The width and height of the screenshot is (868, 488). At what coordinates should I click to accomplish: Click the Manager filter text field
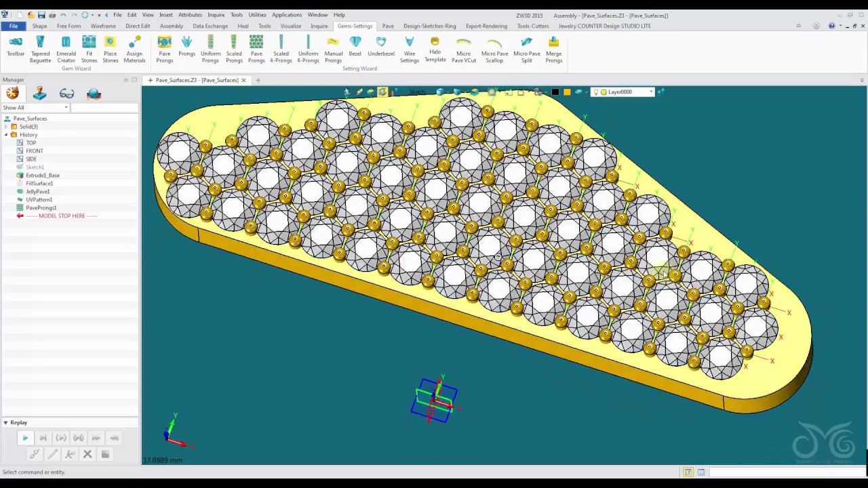click(x=104, y=108)
